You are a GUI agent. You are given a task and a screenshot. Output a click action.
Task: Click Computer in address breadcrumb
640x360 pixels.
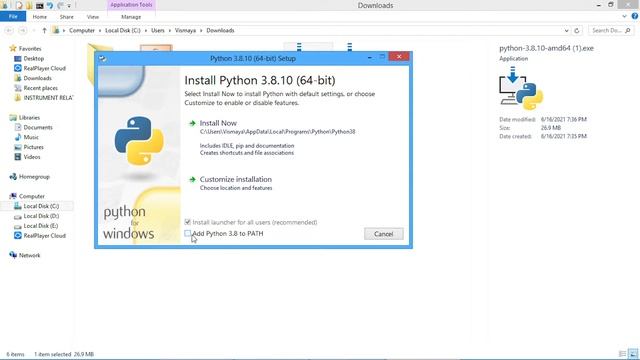(x=82, y=31)
